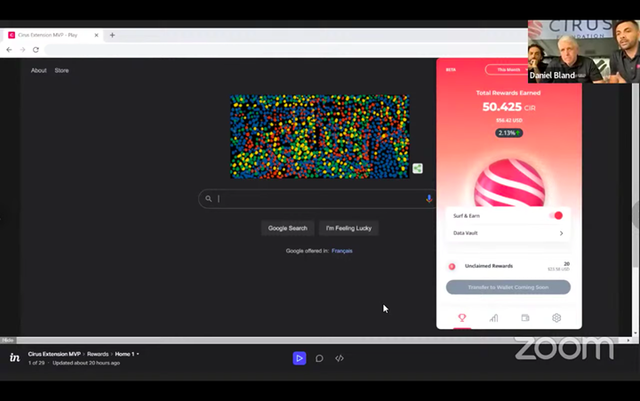This screenshot has height=401, width=640.
Task: Click the Unclaimed Rewards value 20
Action: click(567, 264)
